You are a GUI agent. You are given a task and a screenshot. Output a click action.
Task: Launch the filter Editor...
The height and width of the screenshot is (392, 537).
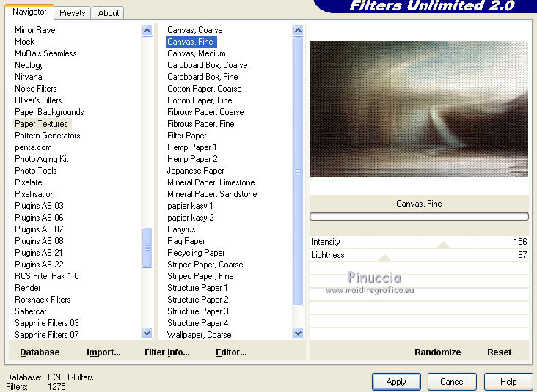click(231, 352)
